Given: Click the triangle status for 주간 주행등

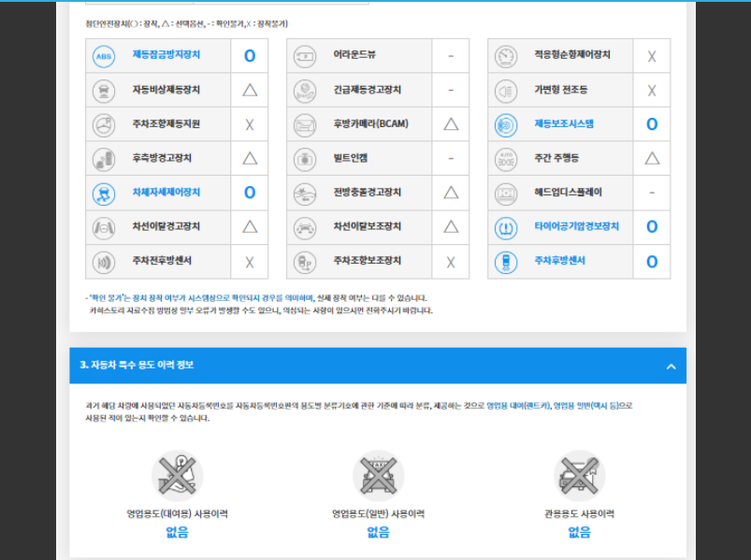Looking at the screenshot, I should point(652,158).
